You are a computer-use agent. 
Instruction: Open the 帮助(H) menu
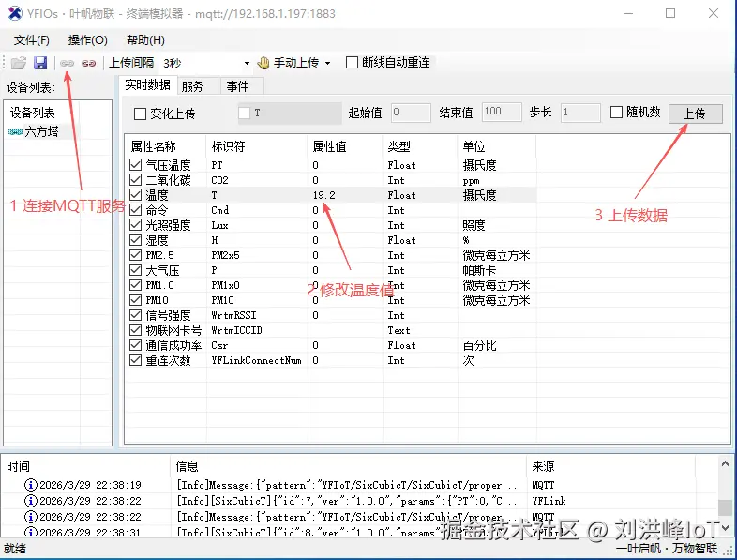click(145, 40)
